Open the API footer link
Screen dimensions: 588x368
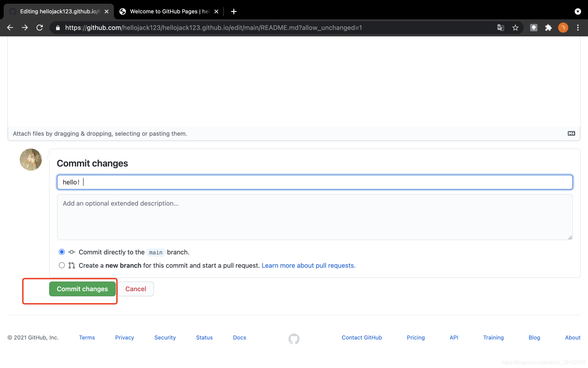454,337
